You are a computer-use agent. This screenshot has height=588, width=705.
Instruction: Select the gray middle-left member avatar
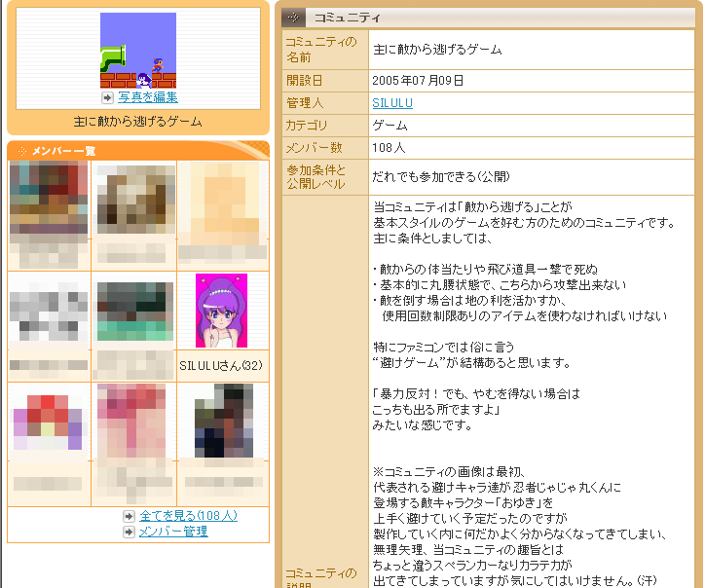point(49,312)
